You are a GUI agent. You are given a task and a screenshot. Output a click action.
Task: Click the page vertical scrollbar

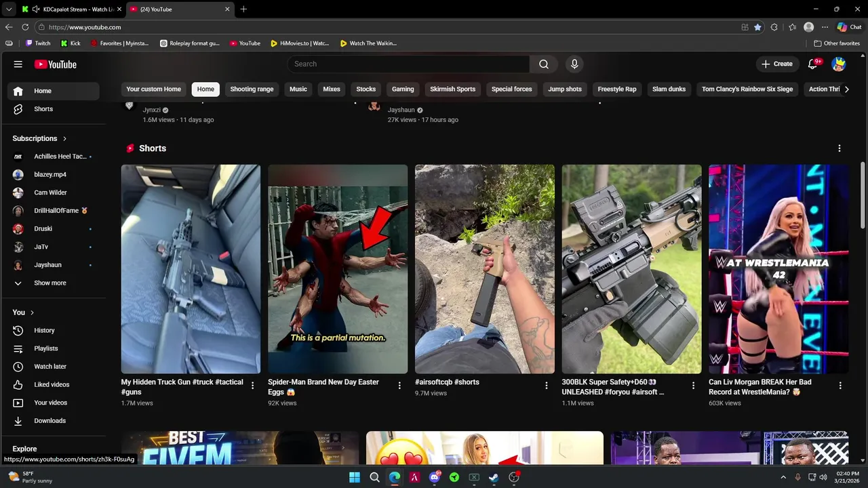coord(863,197)
